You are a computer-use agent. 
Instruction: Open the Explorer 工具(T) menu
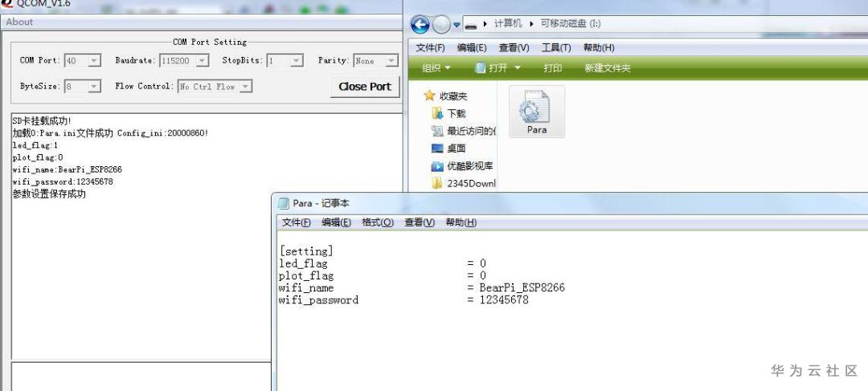coord(556,47)
